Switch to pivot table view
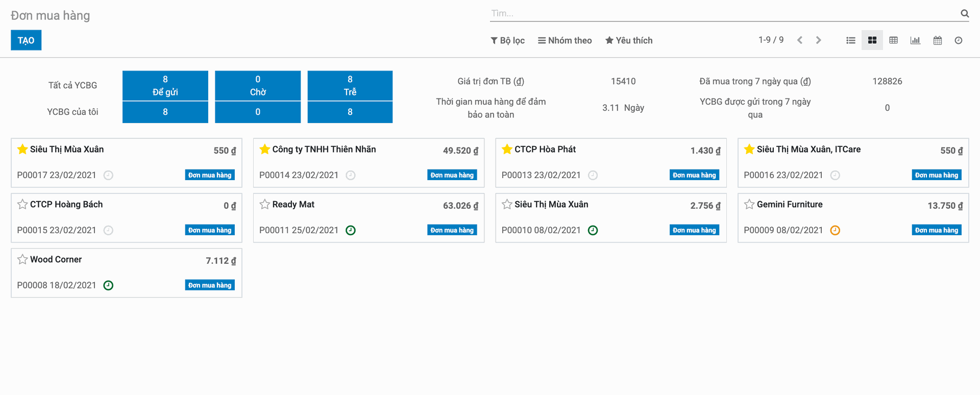 click(893, 40)
